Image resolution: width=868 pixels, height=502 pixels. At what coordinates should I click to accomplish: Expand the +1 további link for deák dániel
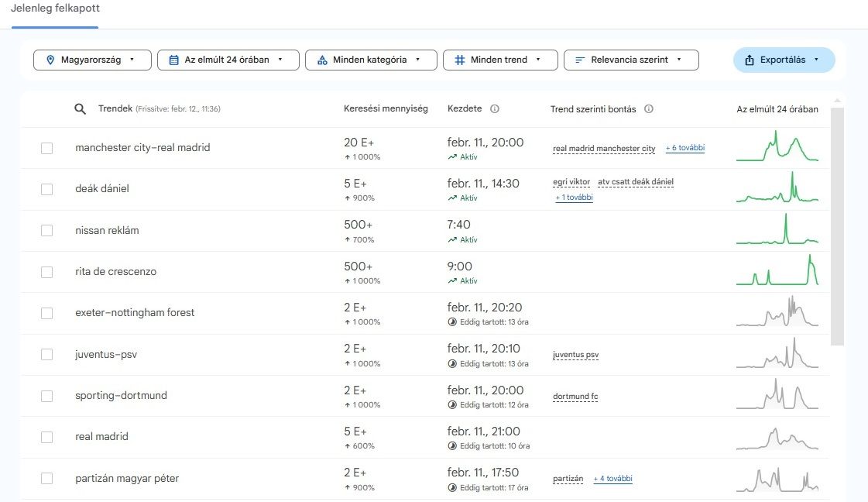(574, 198)
